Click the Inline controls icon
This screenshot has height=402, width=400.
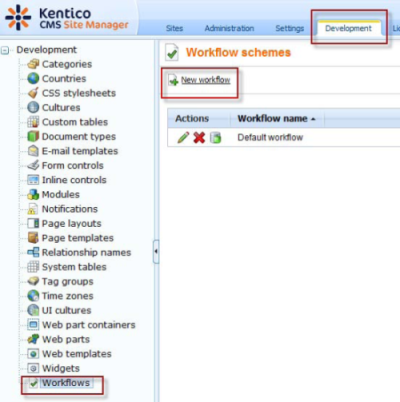click(x=33, y=180)
